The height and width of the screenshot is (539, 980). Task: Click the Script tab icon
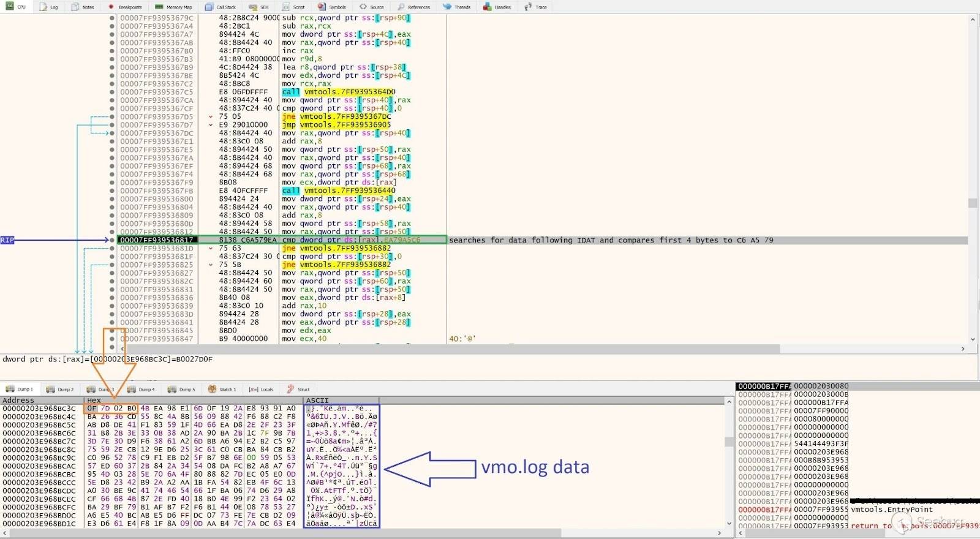(286, 7)
